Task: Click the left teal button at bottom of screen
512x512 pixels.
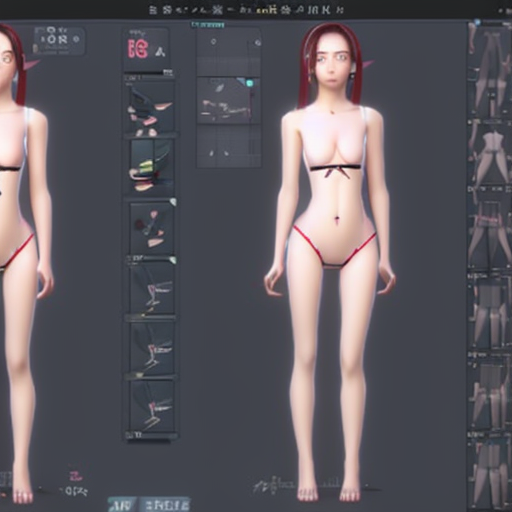Action: point(122,504)
